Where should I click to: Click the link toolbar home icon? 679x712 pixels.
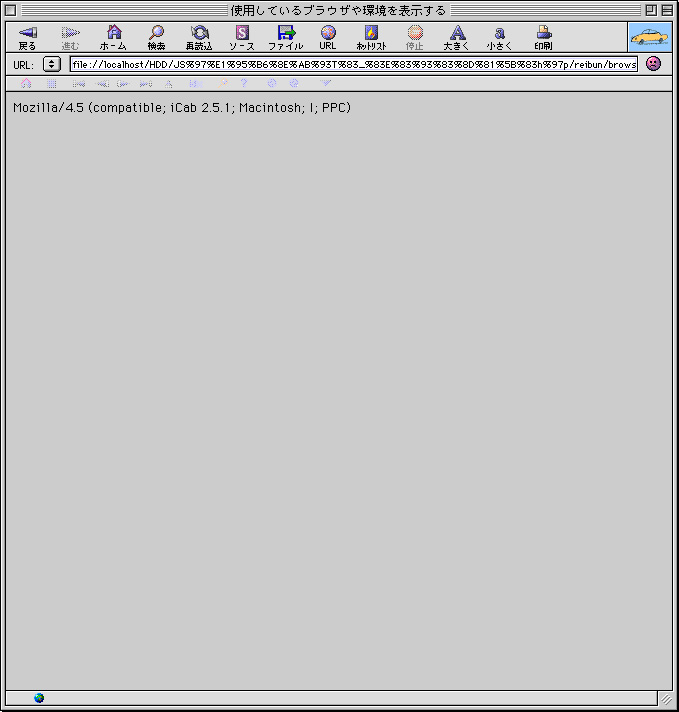(26, 83)
